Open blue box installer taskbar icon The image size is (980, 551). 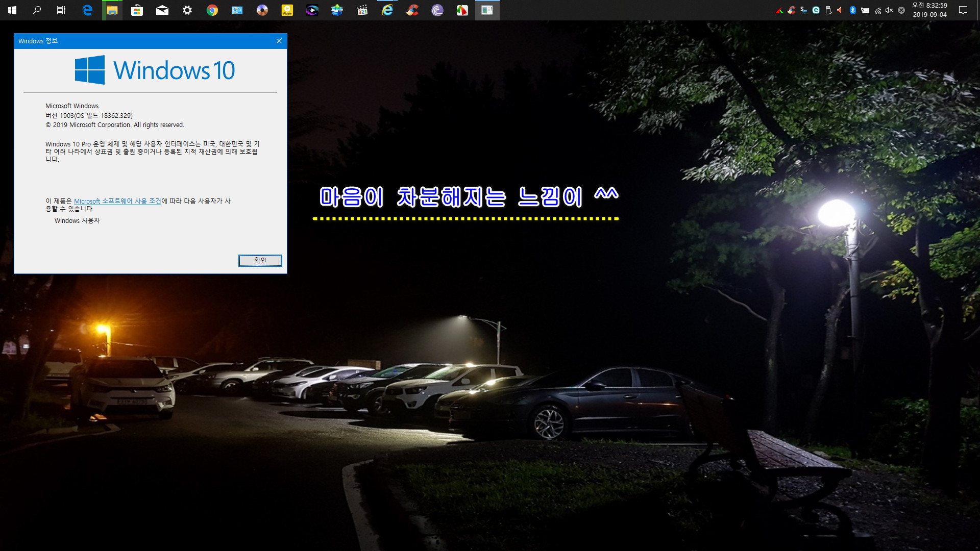[337, 10]
